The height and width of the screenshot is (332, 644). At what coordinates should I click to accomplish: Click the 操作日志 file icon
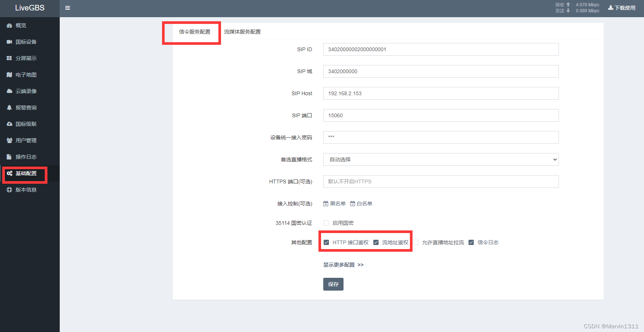tap(9, 157)
